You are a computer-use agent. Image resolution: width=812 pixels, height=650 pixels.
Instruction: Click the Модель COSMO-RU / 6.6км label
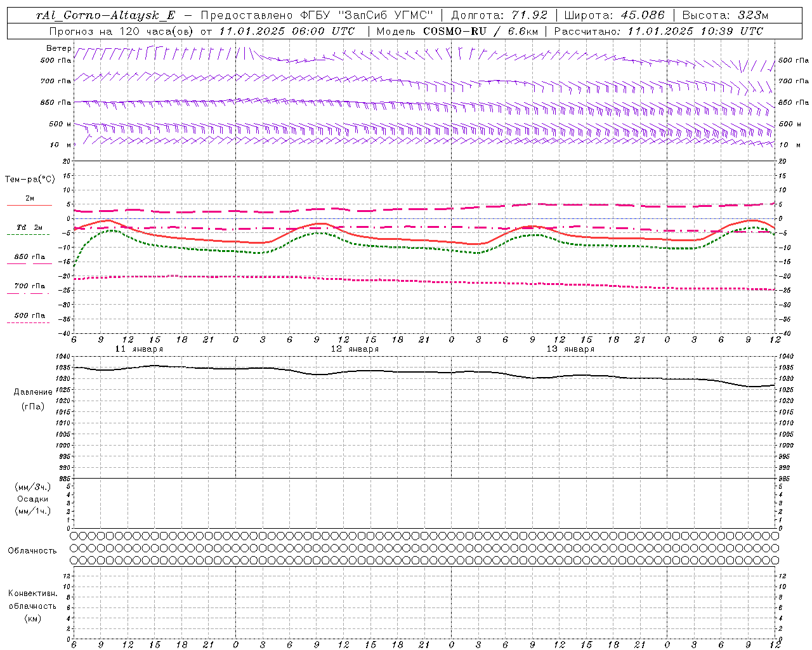click(x=457, y=31)
